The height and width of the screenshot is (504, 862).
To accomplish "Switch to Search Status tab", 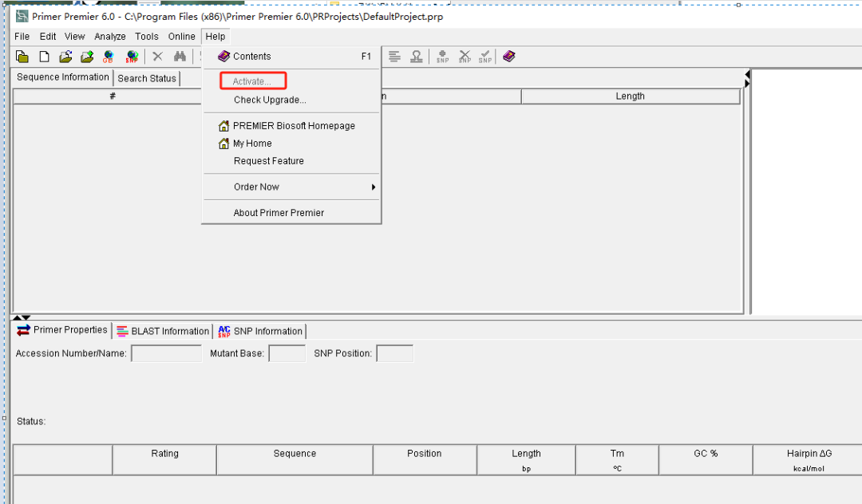I will click(x=147, y=78).
